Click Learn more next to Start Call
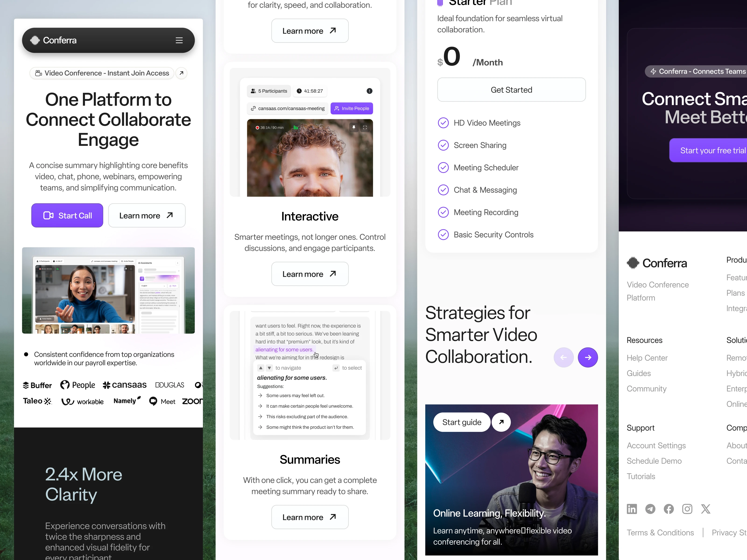The width and height of the screenshot is (747, 560). point(147,215)
